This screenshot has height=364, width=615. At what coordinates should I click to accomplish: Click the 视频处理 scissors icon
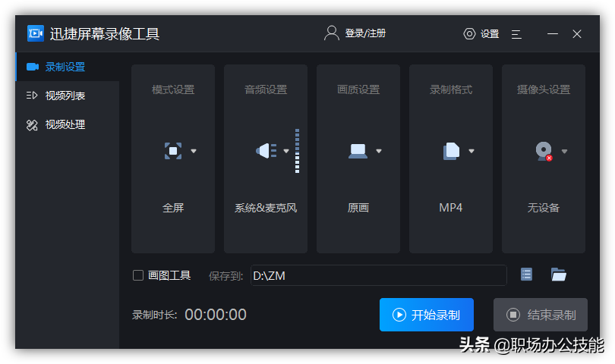click(x=32, y=124)
